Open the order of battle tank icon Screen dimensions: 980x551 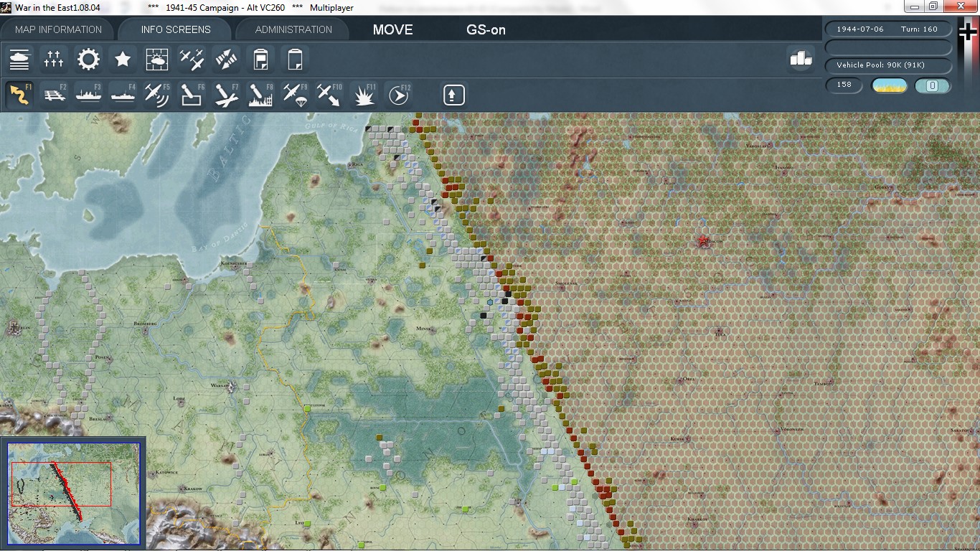coord(19,59)
